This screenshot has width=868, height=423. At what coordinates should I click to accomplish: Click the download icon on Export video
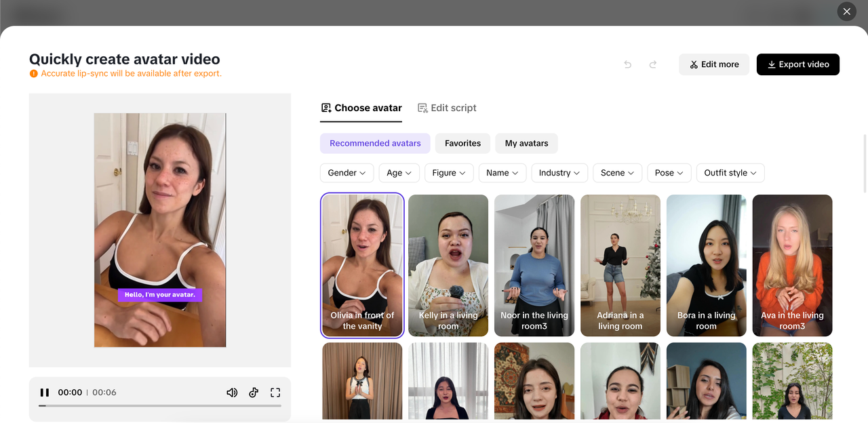(771, 64)
